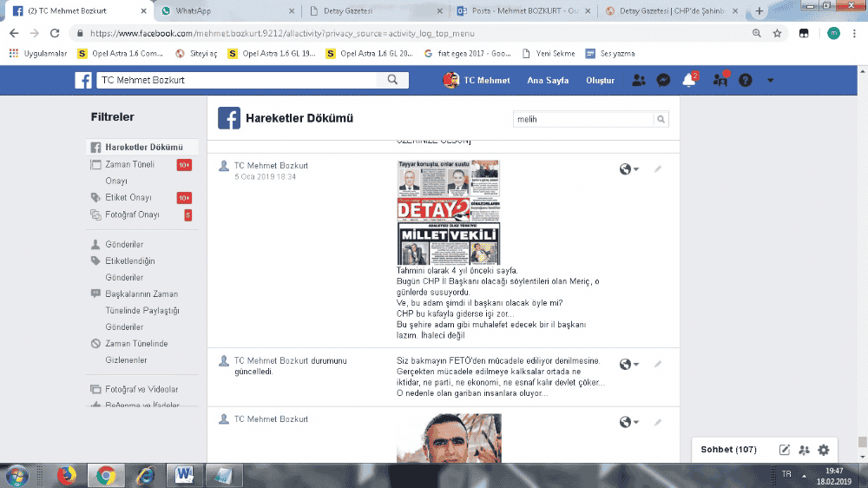The height and width of the screenshot is (488, 868).
Task: Open the friend requests icon
Action: coord(638,80)
